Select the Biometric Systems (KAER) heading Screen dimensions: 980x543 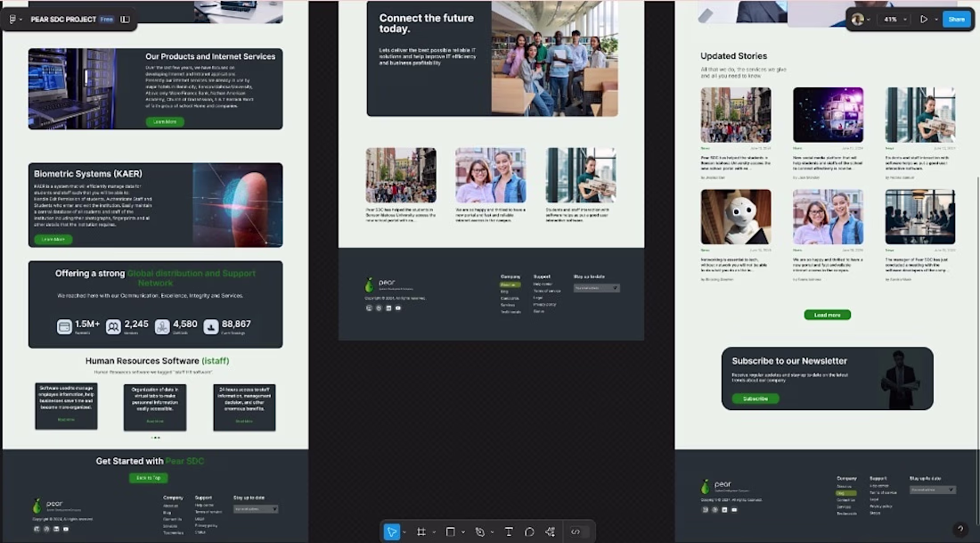coord(88,174)
